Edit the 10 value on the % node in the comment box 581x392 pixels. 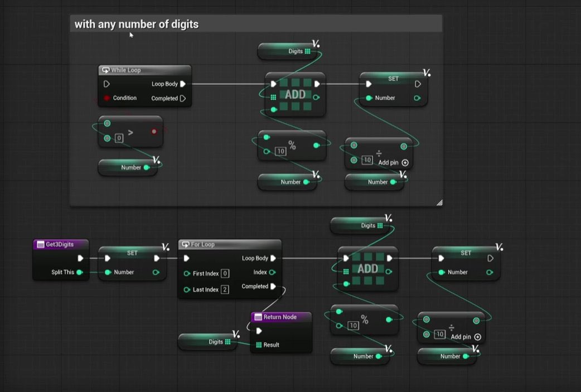pyautogui.click(x=280, y=151)
